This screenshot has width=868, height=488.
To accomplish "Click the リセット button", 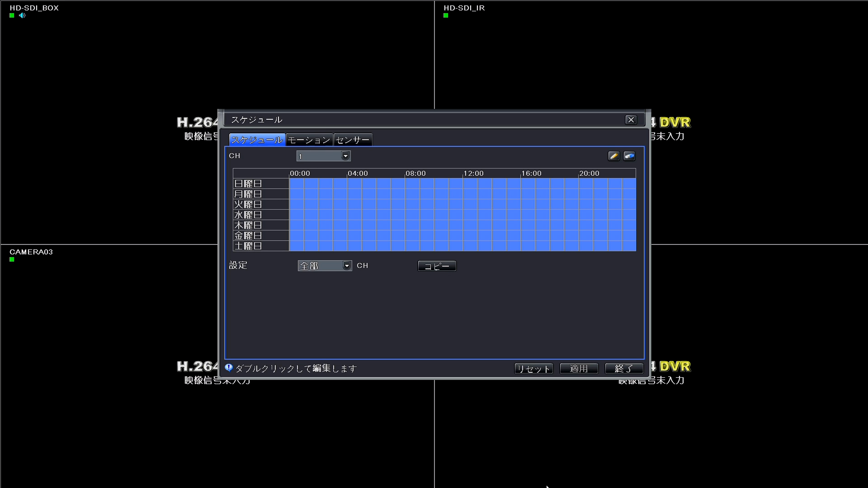I will pos(533,368).
